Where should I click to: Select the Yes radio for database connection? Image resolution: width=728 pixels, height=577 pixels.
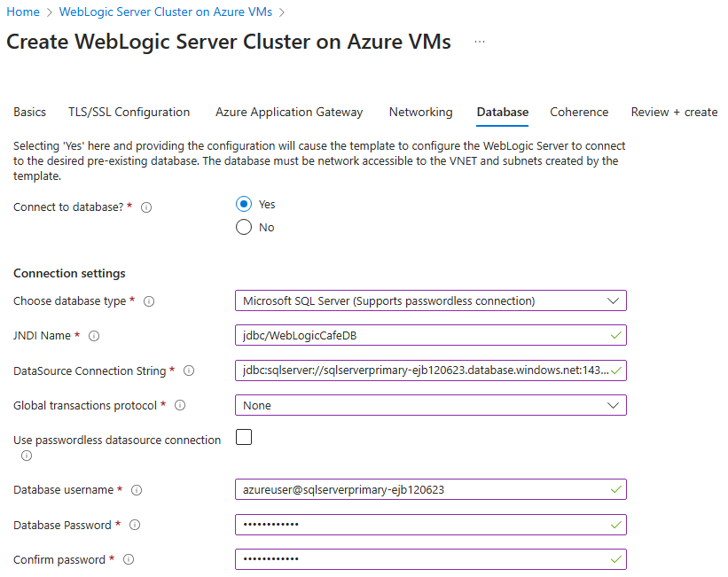coord(244,204)
